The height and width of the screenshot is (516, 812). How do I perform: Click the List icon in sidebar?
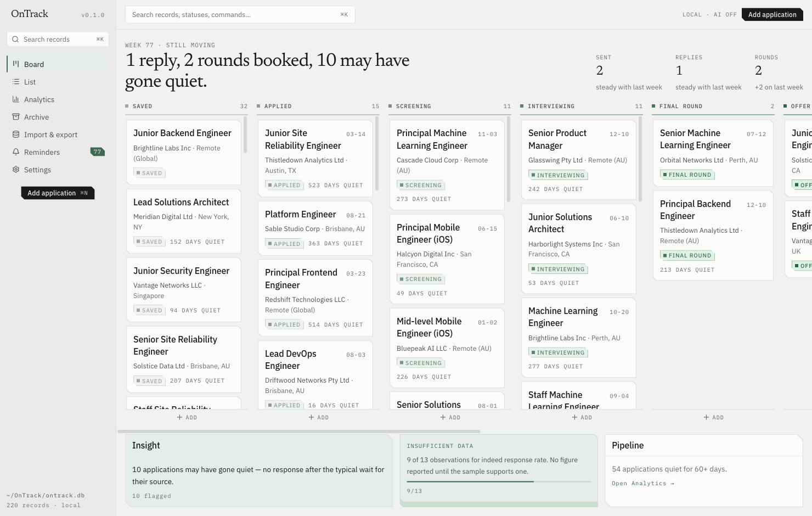tap(16, 82)
